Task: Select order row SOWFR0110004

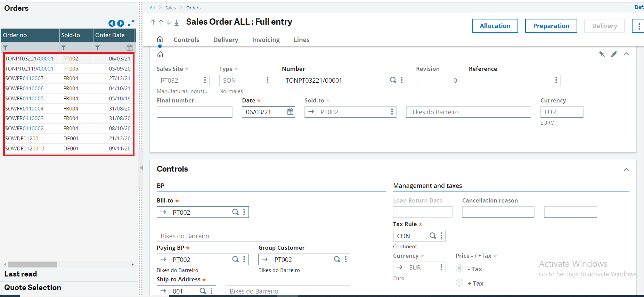Action: 68,108
